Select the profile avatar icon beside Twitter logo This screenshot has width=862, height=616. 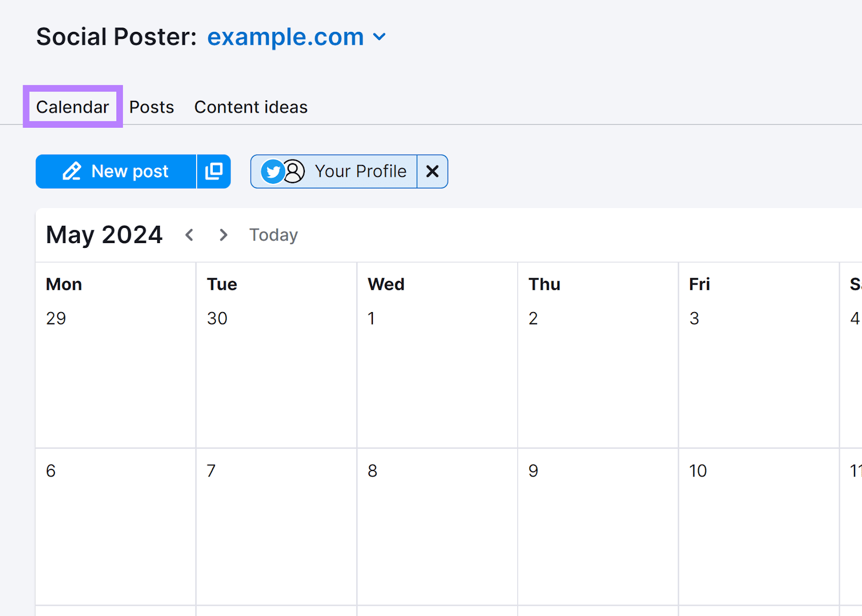(294, 171)
